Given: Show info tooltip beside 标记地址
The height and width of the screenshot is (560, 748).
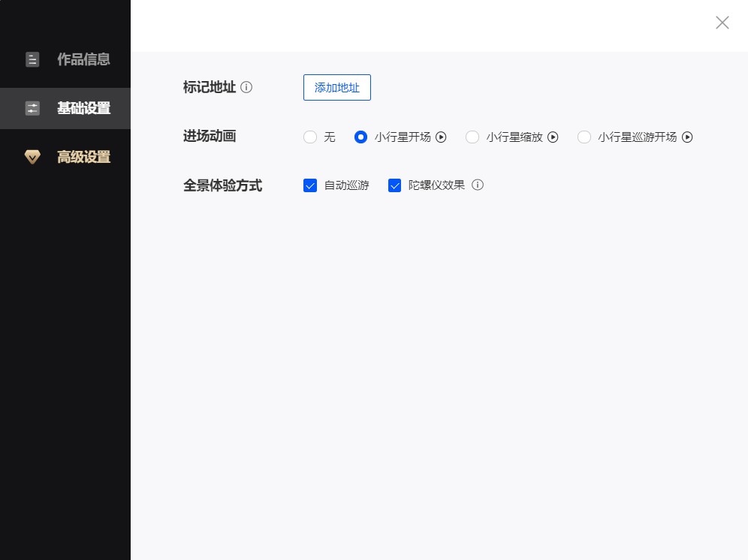Looking at the screenshot, I should coord(246,87).
